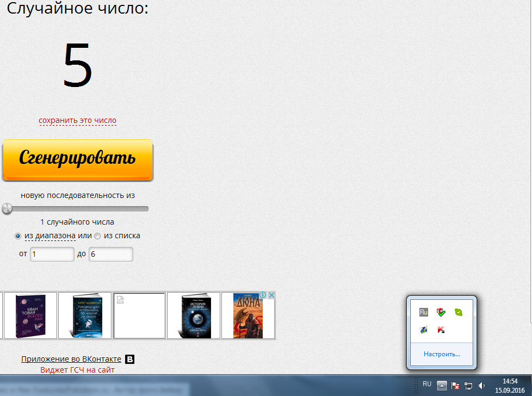This screenshot has height=396, width=532.
Task: Click the blue globe pen tray icon
Action: click(424, 330)
